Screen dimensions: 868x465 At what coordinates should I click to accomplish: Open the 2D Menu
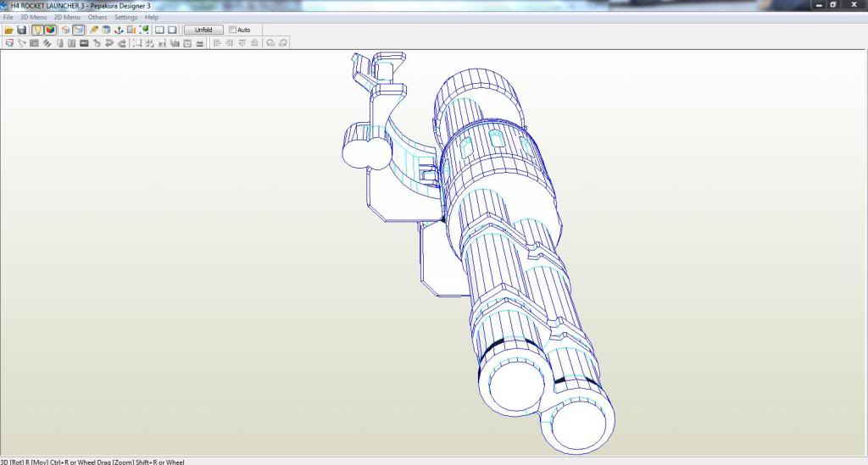click(x=67, y=17)
